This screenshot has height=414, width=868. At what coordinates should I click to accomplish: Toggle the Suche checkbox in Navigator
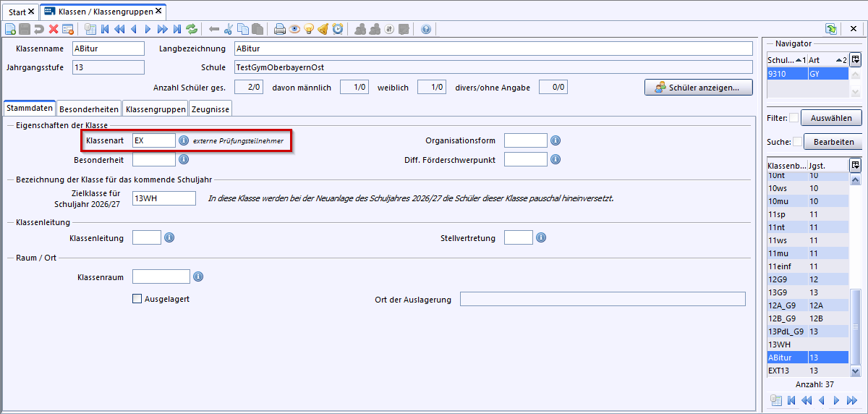click(x=797, y=142)
